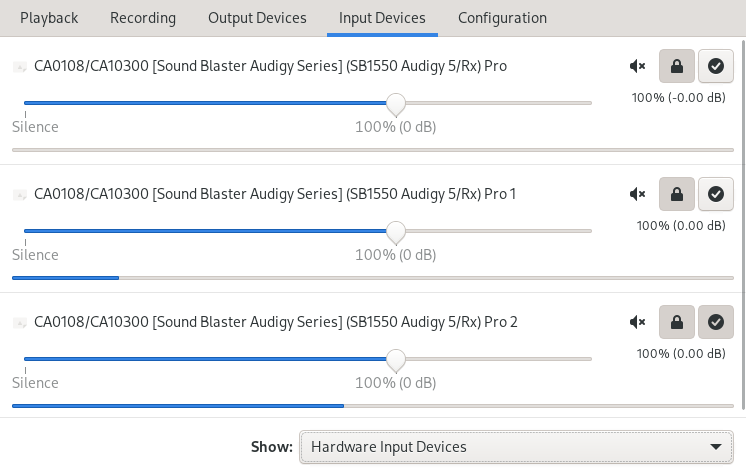Set the Pro device as fallback

click(716, 66)
